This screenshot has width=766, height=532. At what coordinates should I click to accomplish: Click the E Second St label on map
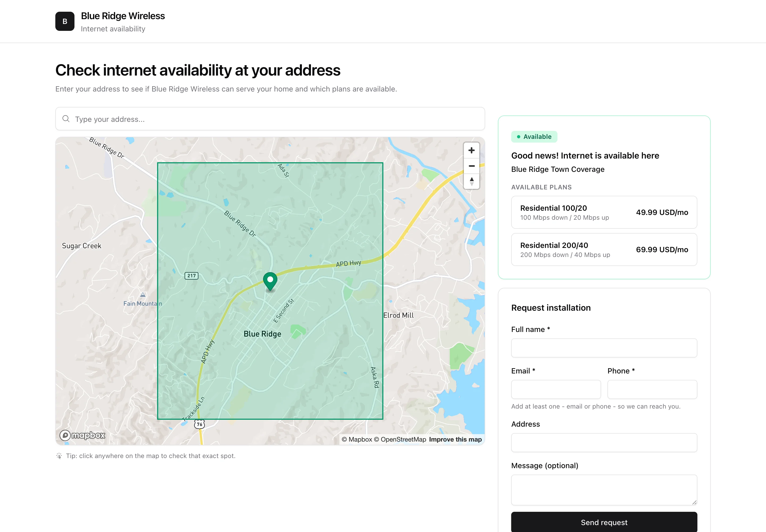(284, 311)
